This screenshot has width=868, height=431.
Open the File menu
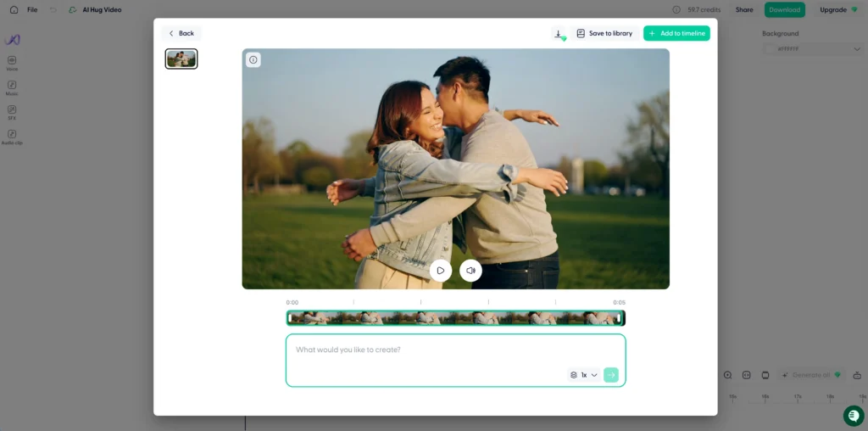(x=32, y=9)
